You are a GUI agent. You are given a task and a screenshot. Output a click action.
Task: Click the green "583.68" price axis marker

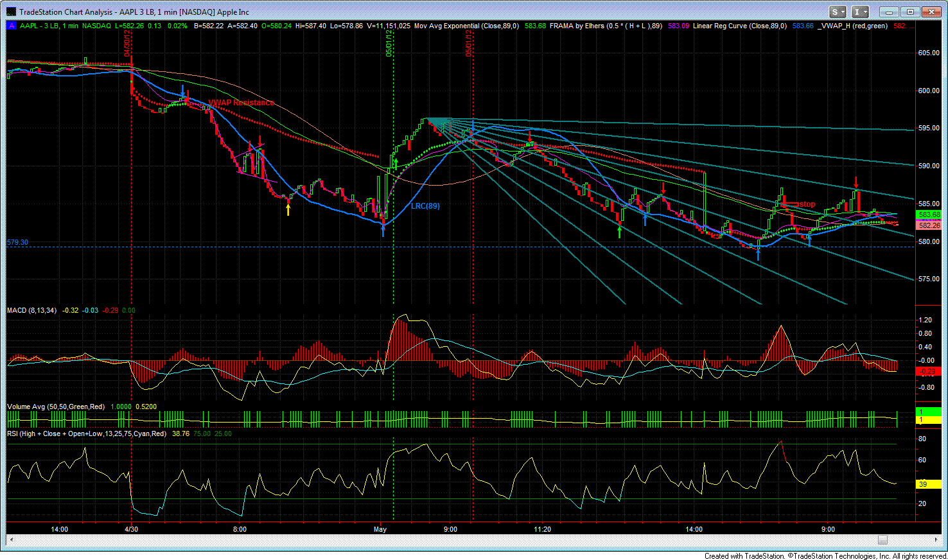(929, 214)
